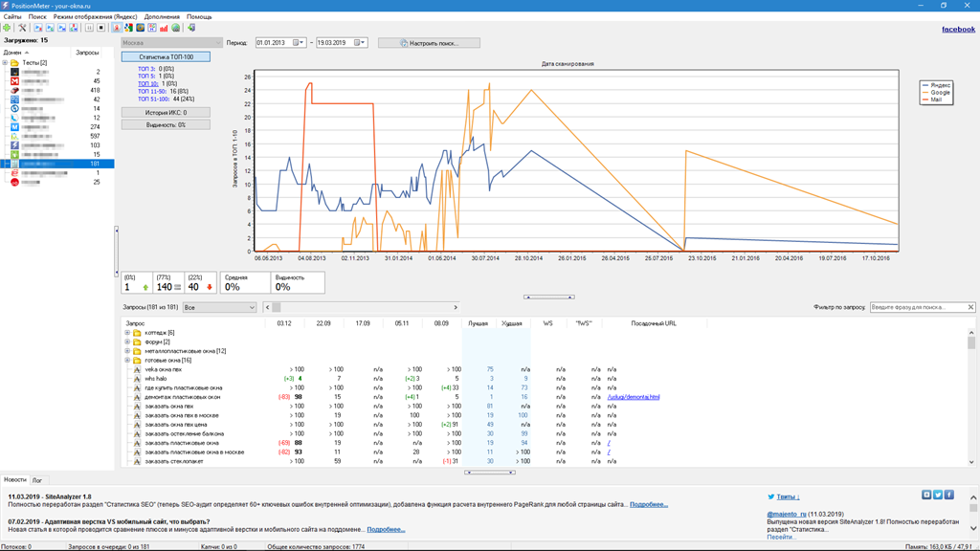
Task: Open the /uslugi/demontaj.html landing URL link
Action: coord(633,397)
